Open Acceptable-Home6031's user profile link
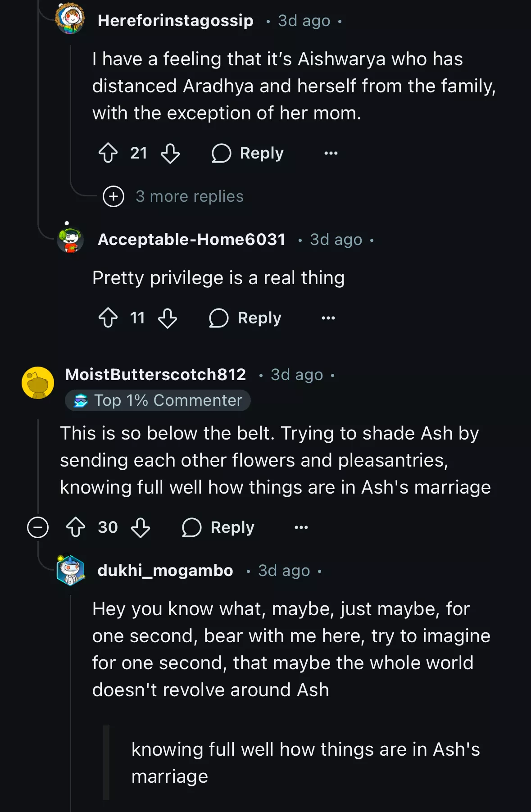 191,240
